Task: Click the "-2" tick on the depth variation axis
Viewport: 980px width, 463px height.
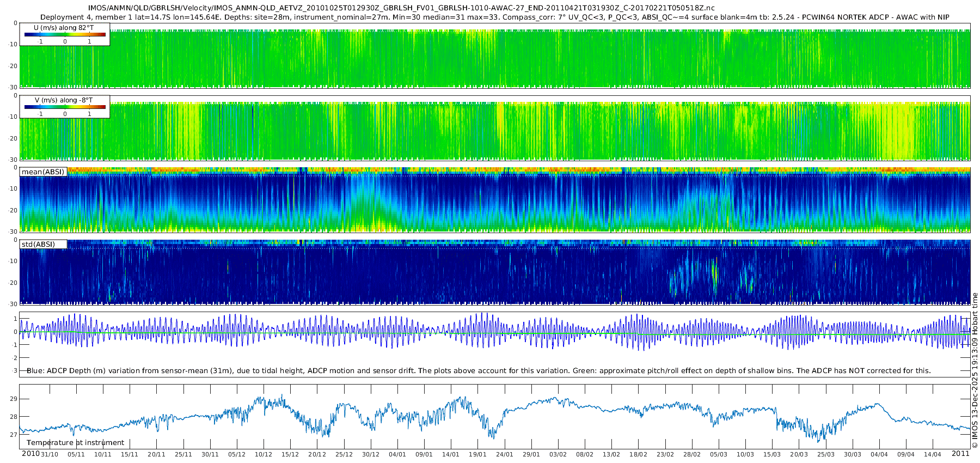Action: point(14,358)
